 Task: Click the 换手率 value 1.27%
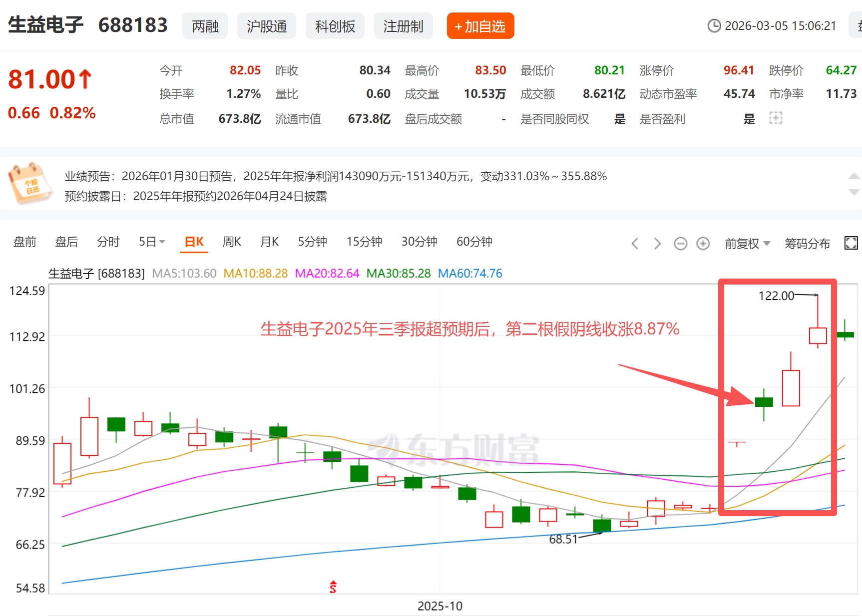(x=244, y=94)
